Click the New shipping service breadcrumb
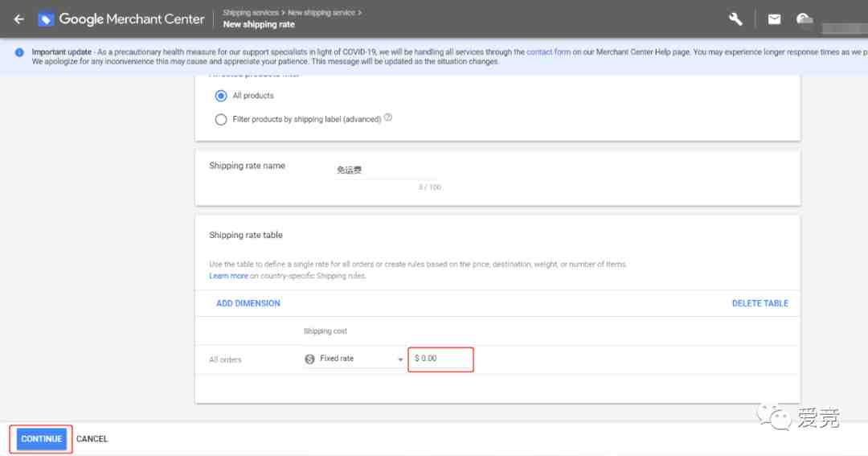868x456 pixels. click(321, 12)
